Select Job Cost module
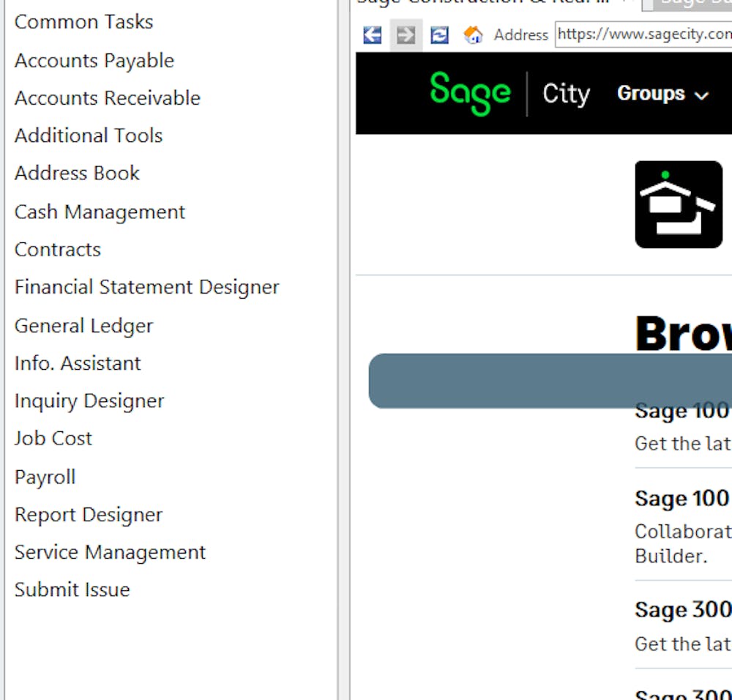This screenshot has height=700, width=732. [x=53, y=438]
